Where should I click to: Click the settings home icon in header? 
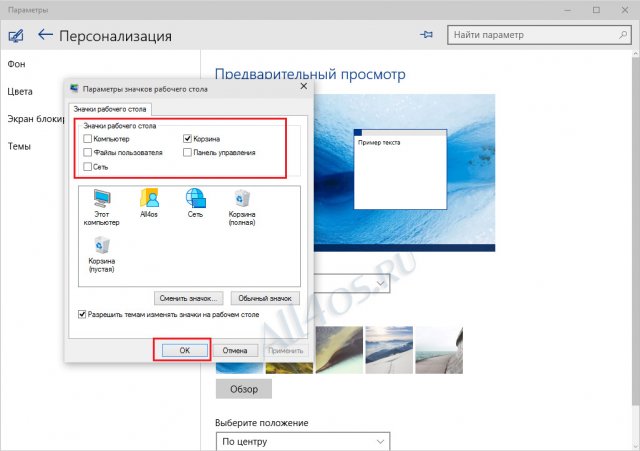point(16,36)
